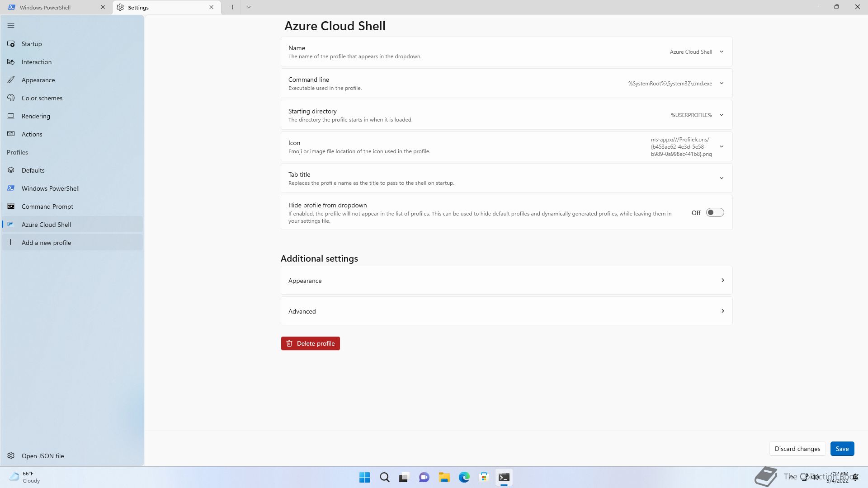
Task: Open the new tab profiles dropdown
Action: coord(249,7)
